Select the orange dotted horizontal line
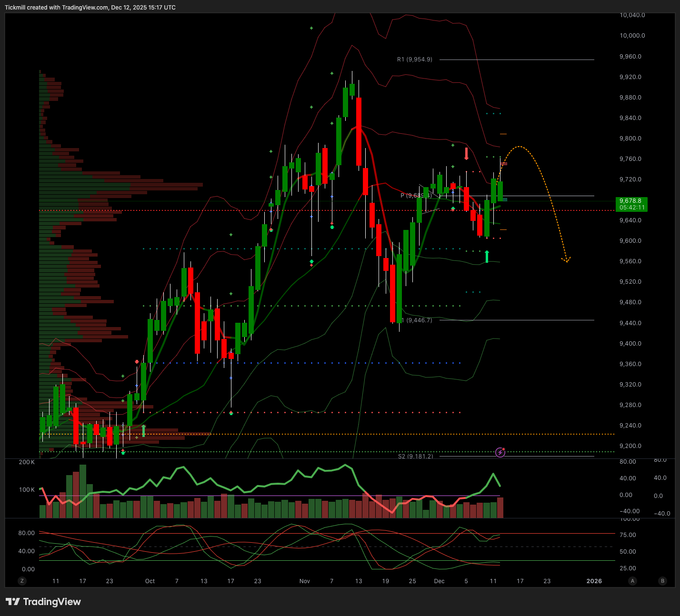Viewport: 680px width, 616px height. 333,434
